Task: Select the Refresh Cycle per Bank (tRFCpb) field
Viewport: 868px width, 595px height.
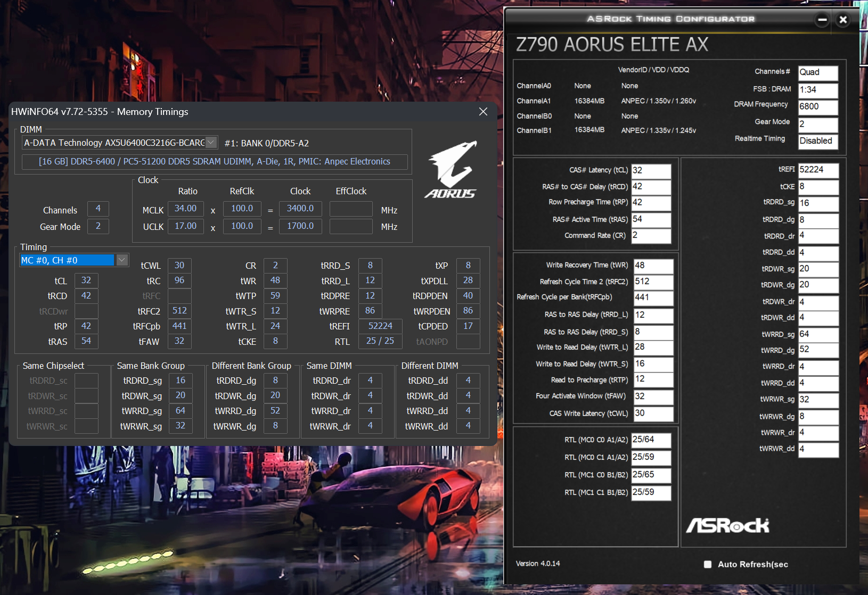Action: [x=653, y=298]
